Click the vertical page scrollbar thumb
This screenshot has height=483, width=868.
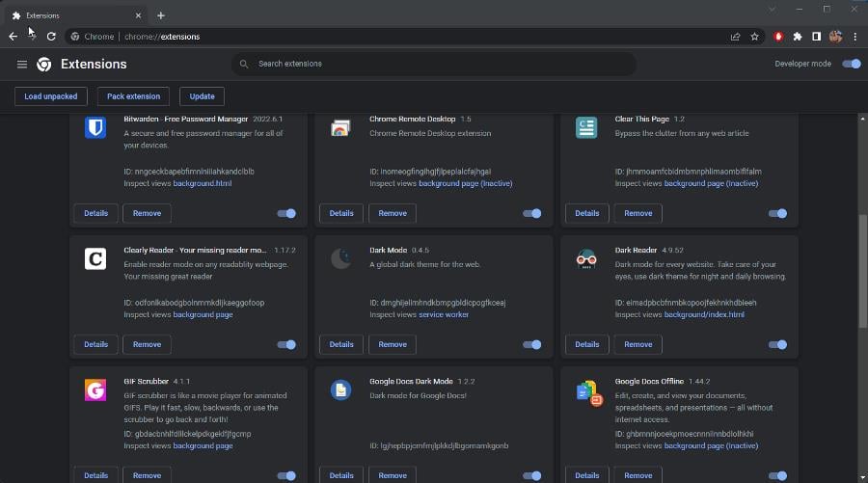pyautogui.click(x=862, y=271)
